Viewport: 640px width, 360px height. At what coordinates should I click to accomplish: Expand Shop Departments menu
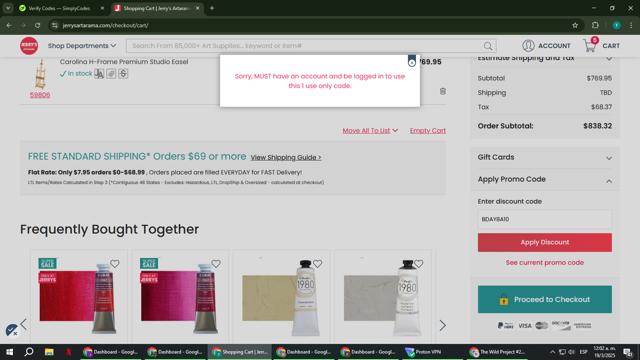(82, 46)
